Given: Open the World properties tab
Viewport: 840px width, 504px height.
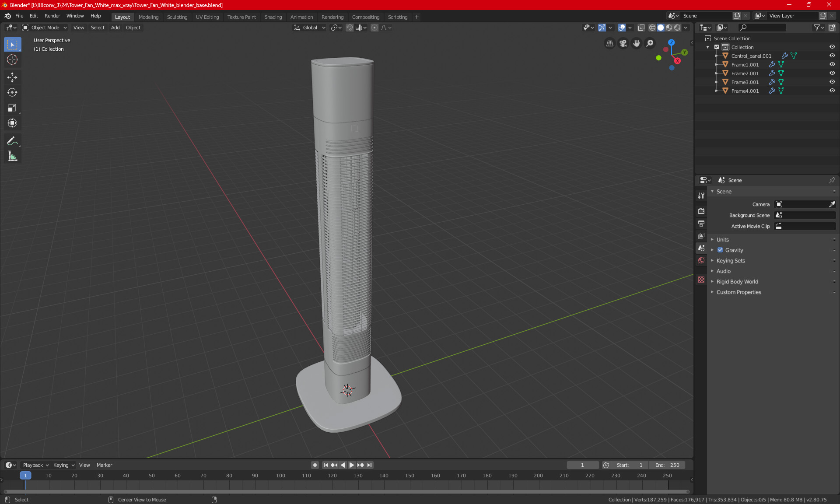Looking at the screenshot, I should (x=701, y=260).
